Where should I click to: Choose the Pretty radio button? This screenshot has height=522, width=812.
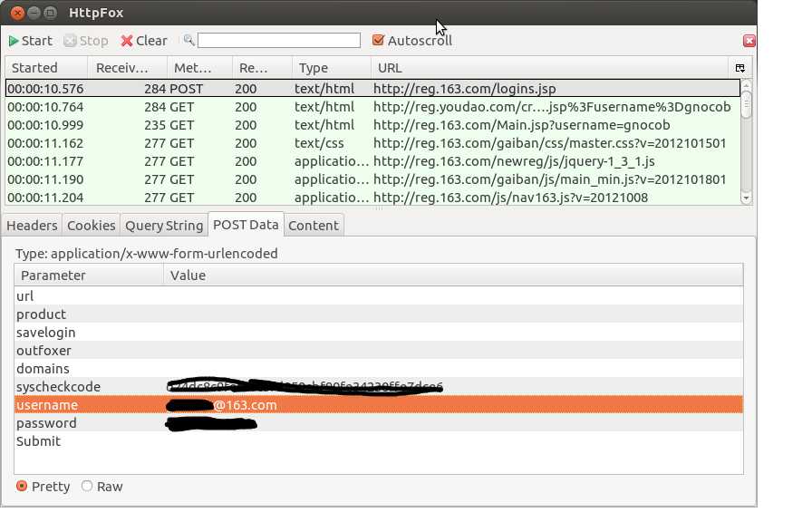pyautogui.click(x=22, y=487)
